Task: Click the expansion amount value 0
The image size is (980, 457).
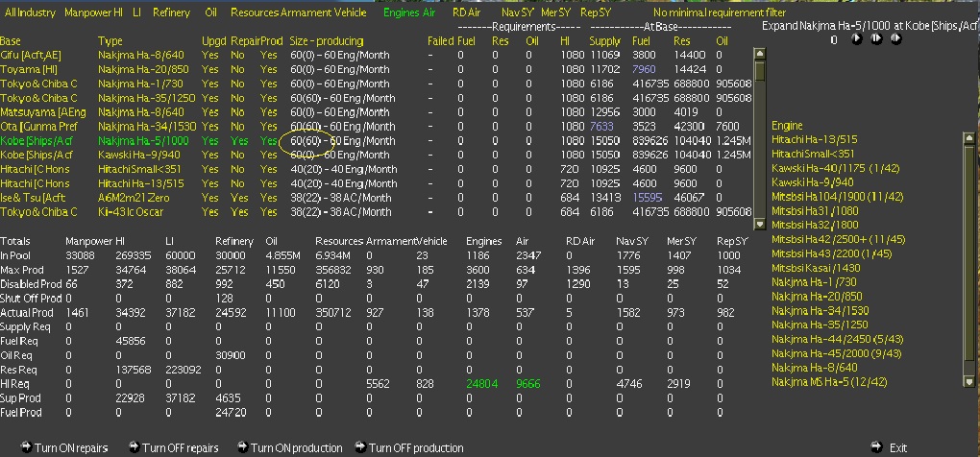Action: [x=834, y=40]
